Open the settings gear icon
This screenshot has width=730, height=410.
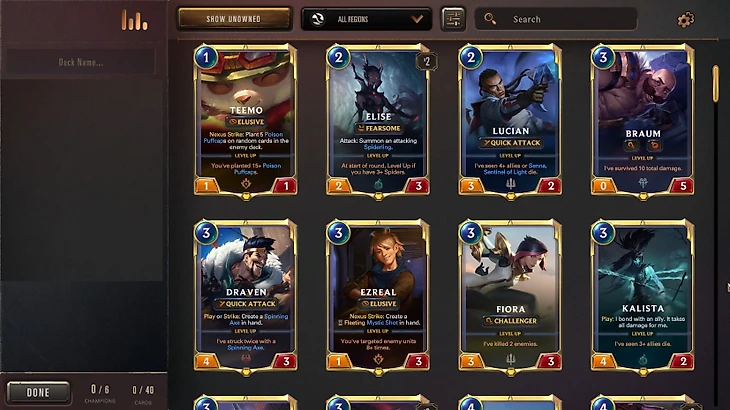tap(685, 20)
